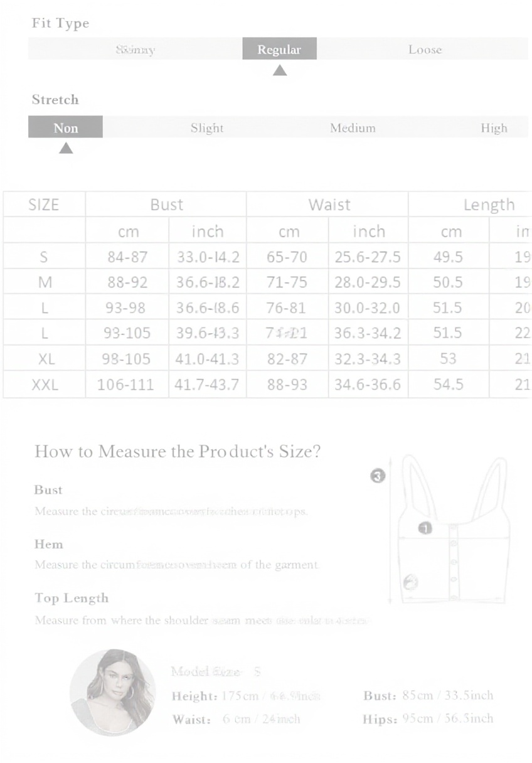Screen dimensions: 532x763
Task: Choose the Slight stretch option
Action: (207, 128)
